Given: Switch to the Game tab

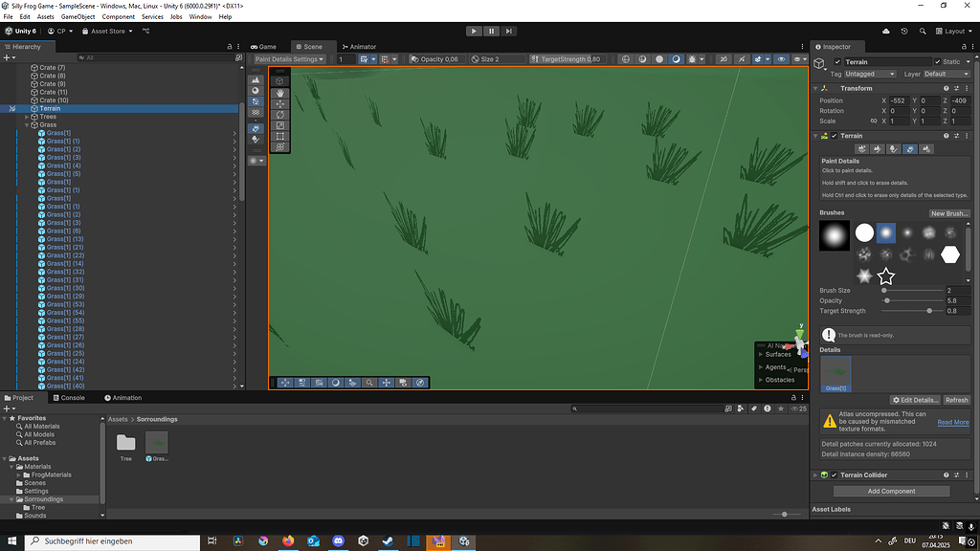Looking at the screenshot, I should pyautogui.click(x=264, y=46).
